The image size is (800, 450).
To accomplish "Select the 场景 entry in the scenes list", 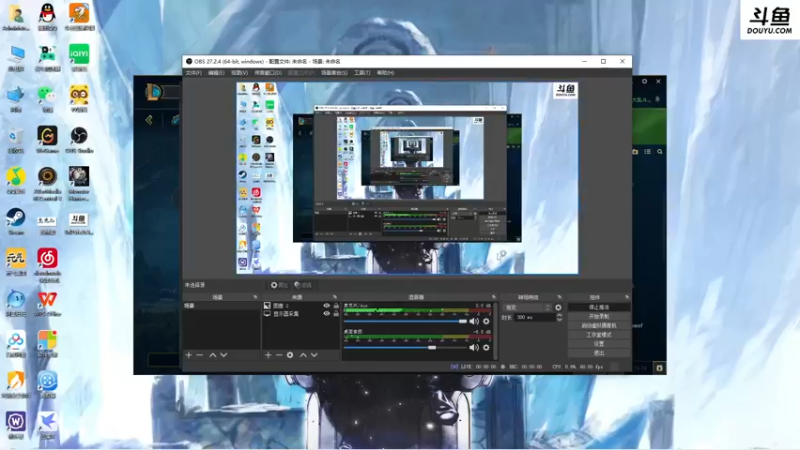I will pyautogui.click(x=221, y=306).
